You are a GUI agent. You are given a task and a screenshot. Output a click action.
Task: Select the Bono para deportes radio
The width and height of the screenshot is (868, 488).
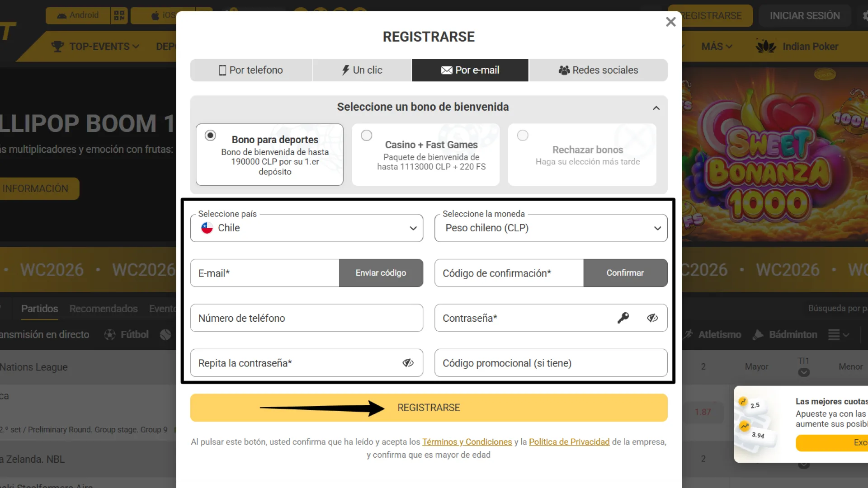coord(210,135)
